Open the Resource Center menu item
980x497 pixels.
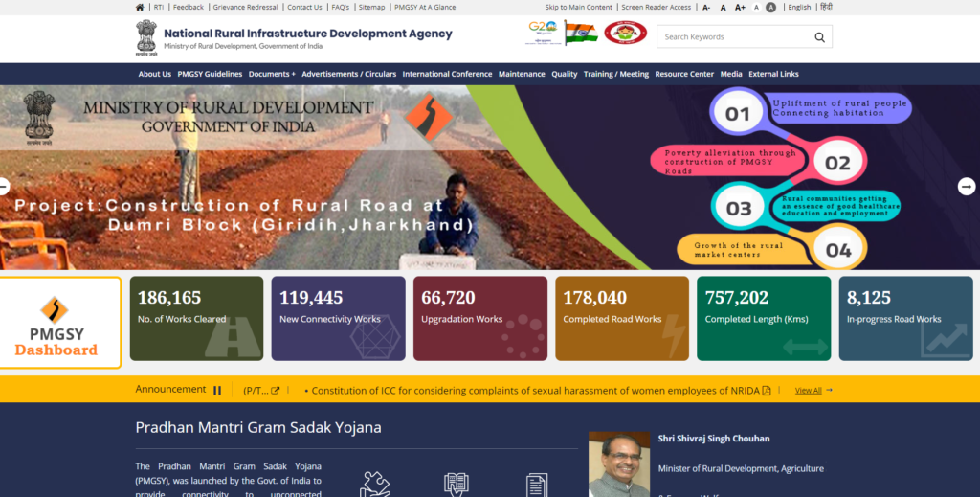pyautogui.click(x=684, y=74)
